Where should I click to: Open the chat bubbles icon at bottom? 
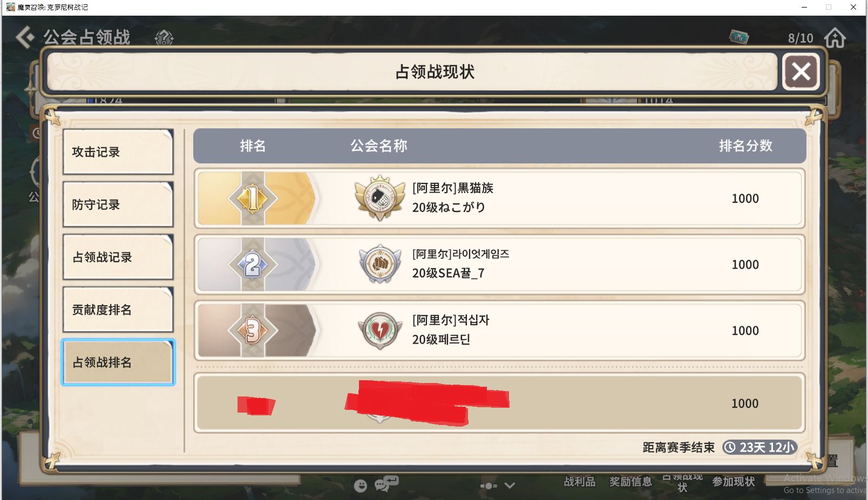point(386,484)
